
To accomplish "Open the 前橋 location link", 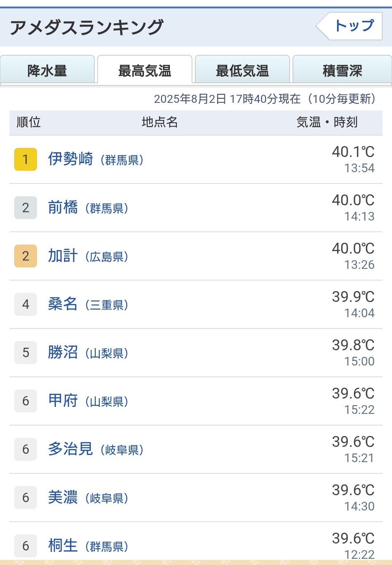I will point(63,207).
